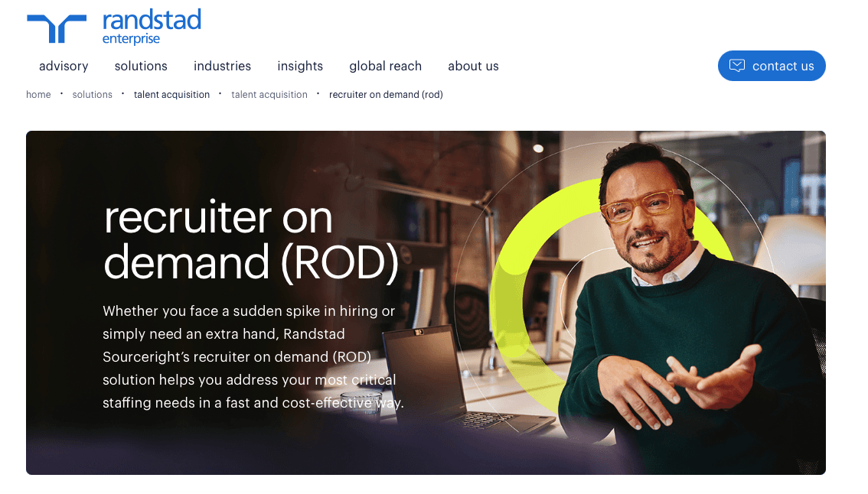Image resolution: width=868 pixels, height=494 pixels.
Task: Open the industries navigation menu
Action: (x=222, y=67)
